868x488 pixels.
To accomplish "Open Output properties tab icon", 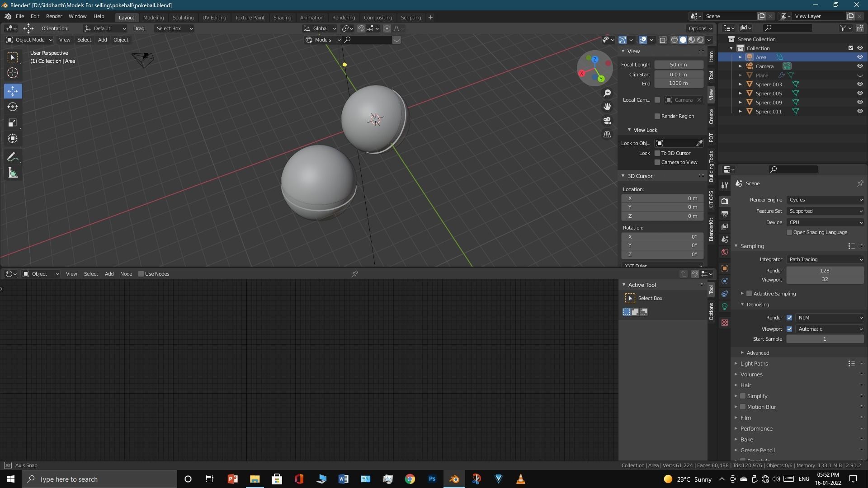I will click(725, 214).
